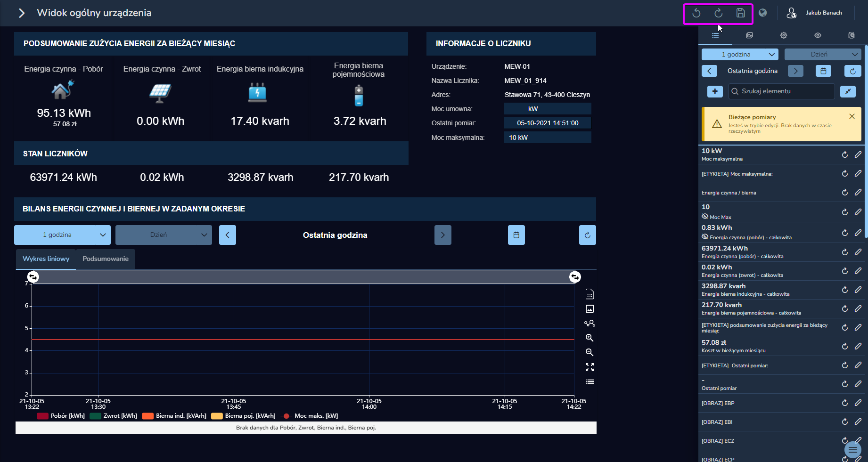Open the Dzień dropdown above the chart
This screenshot has height=462, width=868.
tap(164, 235)
